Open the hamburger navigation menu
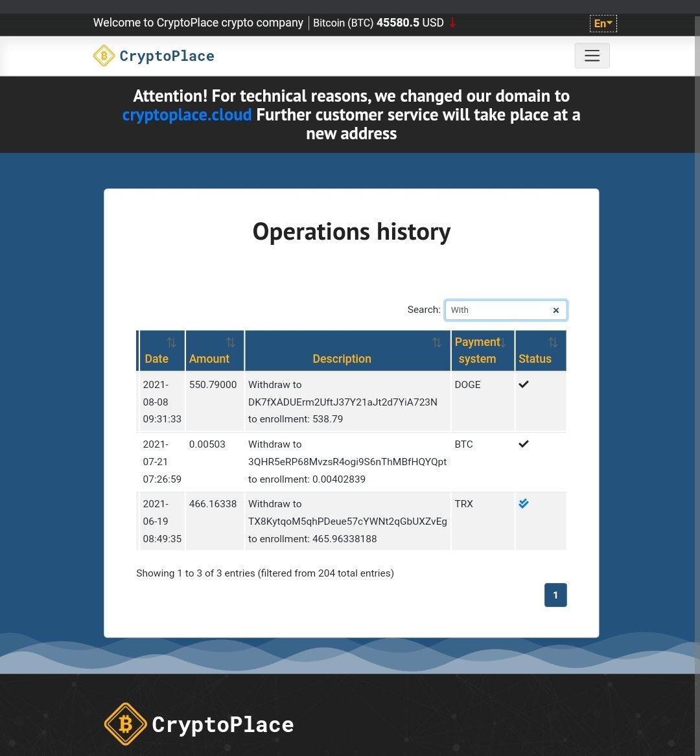The height and width of the screenshot is (756, 700). click(592, 56)
